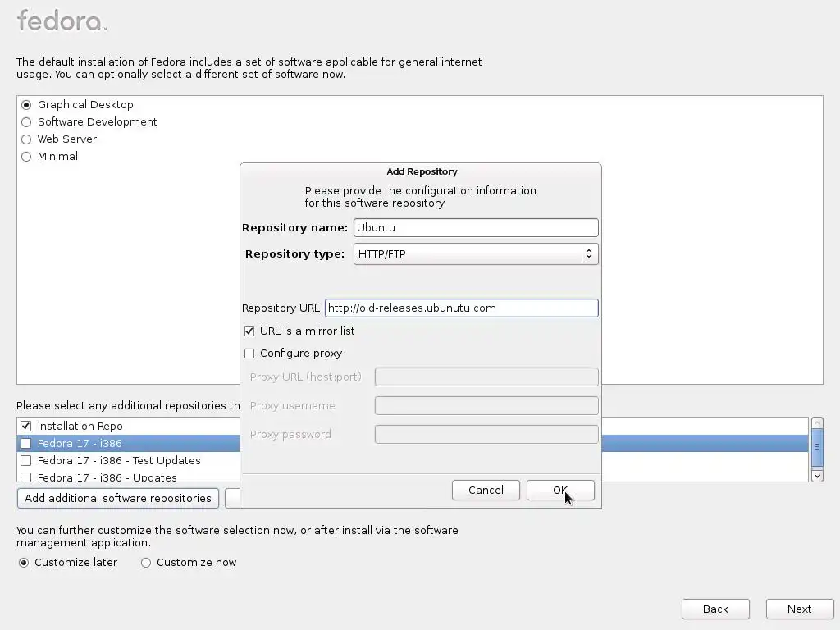840x630 pixels.
Task: Click repository list scrollbar up arrow
Action: click(x=817, y=423)
